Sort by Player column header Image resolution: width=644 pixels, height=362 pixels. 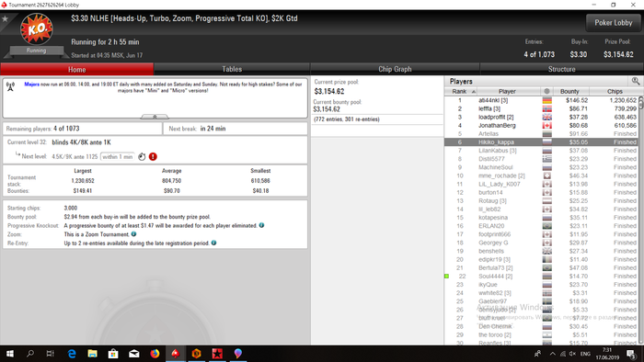tap(507, 92)
